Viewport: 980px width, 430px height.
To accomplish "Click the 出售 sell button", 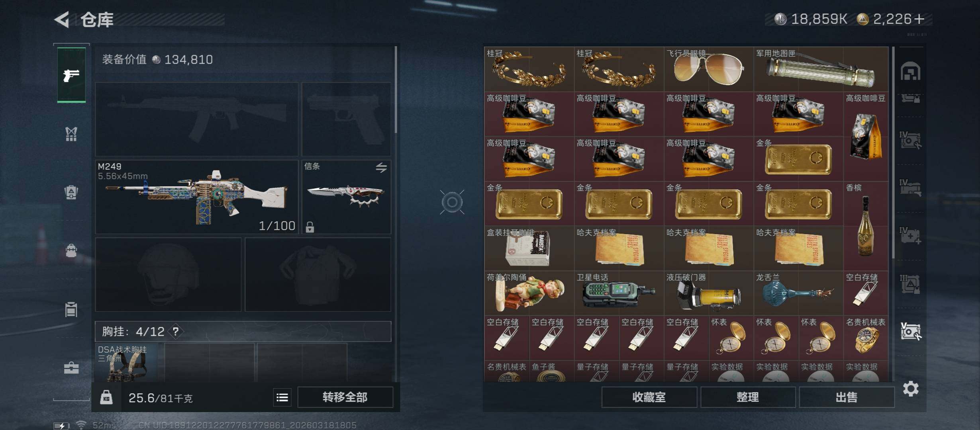I will pyautogui.click(x=847, y=397).
